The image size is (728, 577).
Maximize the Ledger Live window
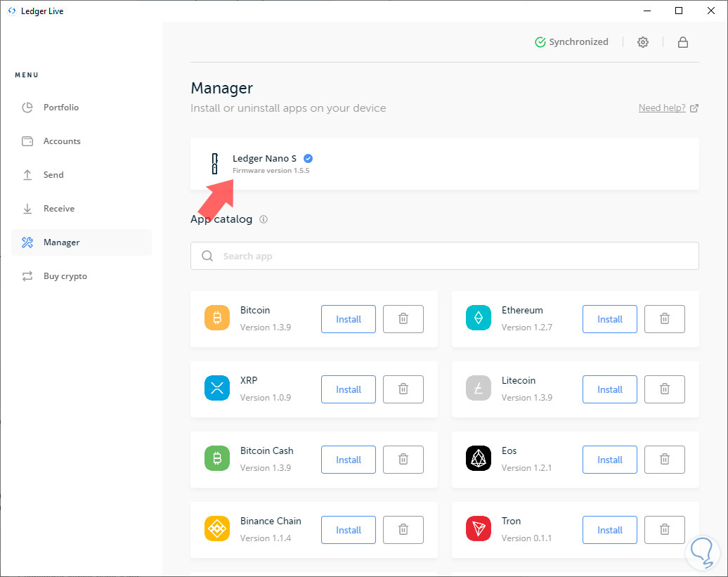tap(679, 11)
